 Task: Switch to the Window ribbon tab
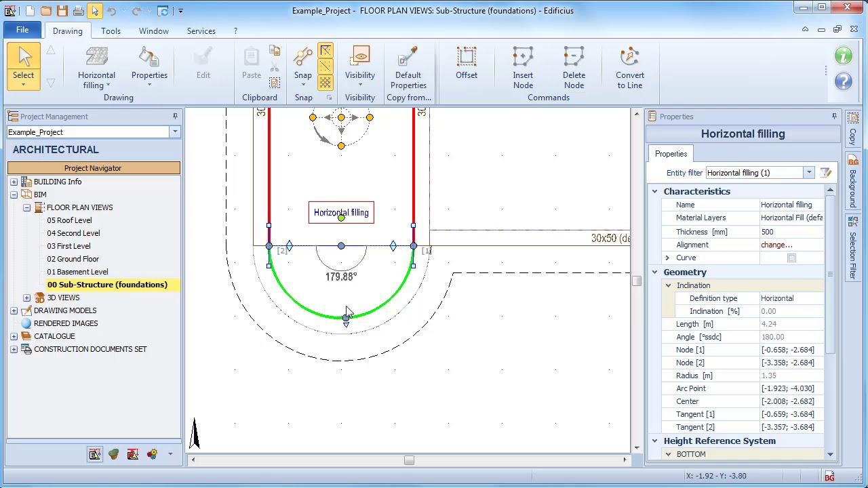pos(154,31)
